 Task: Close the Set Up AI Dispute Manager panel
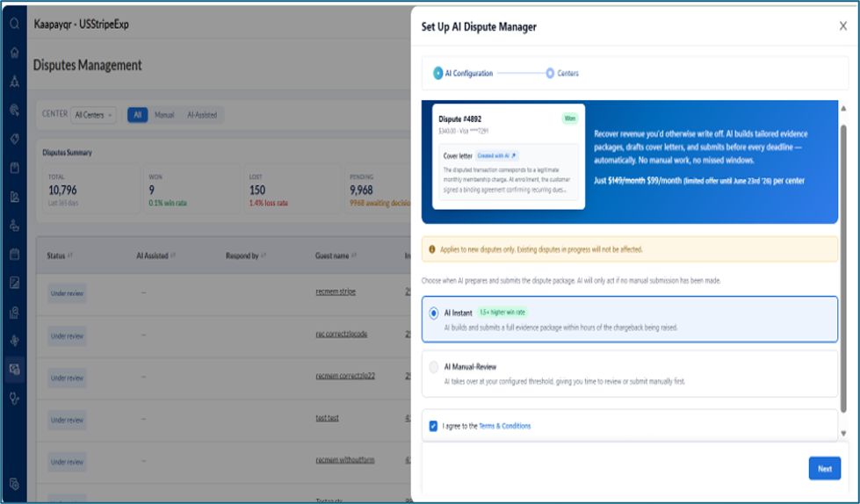(843, 25)
